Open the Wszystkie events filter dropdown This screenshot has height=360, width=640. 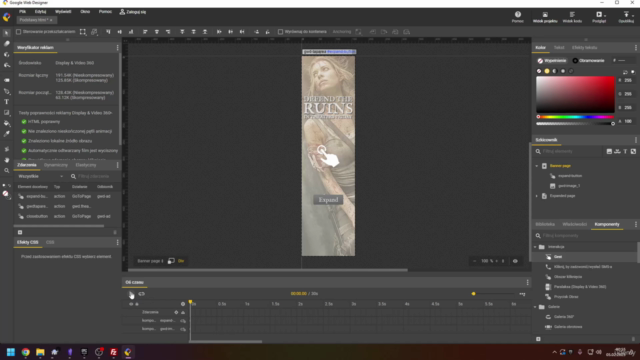click(40, 176)
